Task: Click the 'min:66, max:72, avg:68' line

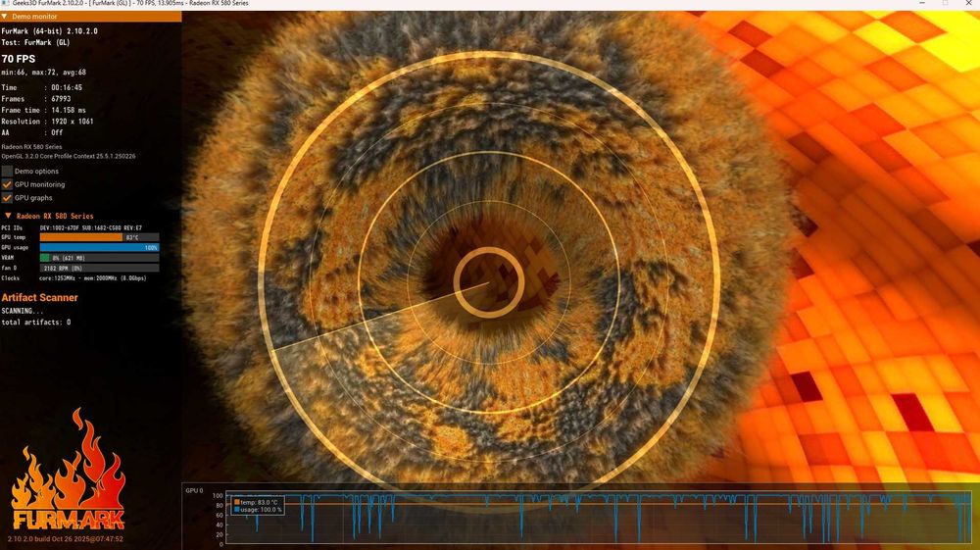Action: pos(44,73)
